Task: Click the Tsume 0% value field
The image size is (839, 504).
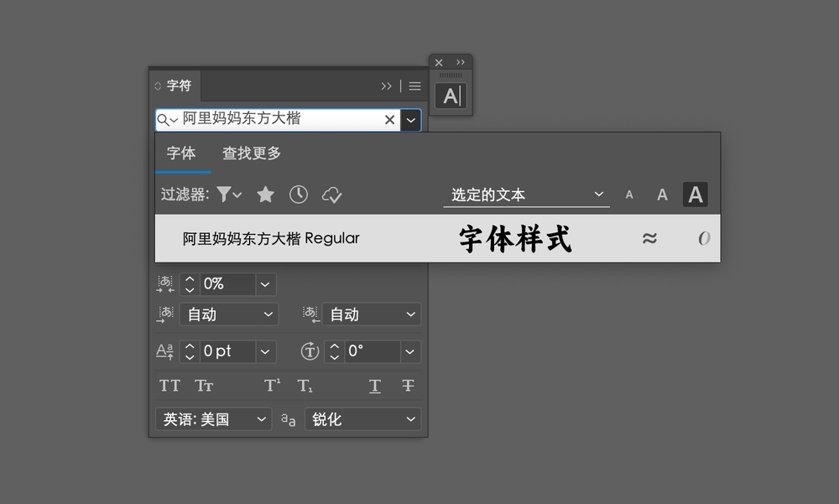Action: (227, 284)
